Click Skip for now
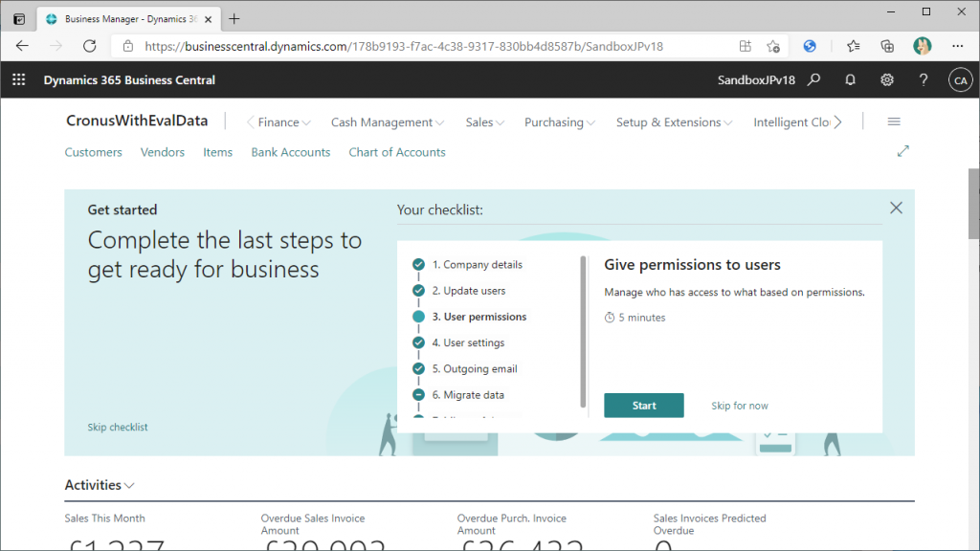980x551 pixels. (740, 406)
